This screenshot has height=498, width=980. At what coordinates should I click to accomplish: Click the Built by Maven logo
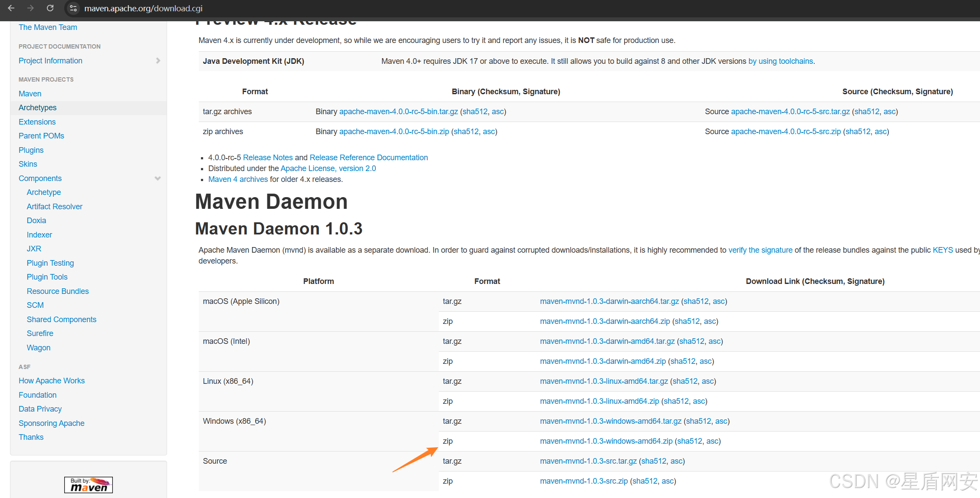click(89, 485)
